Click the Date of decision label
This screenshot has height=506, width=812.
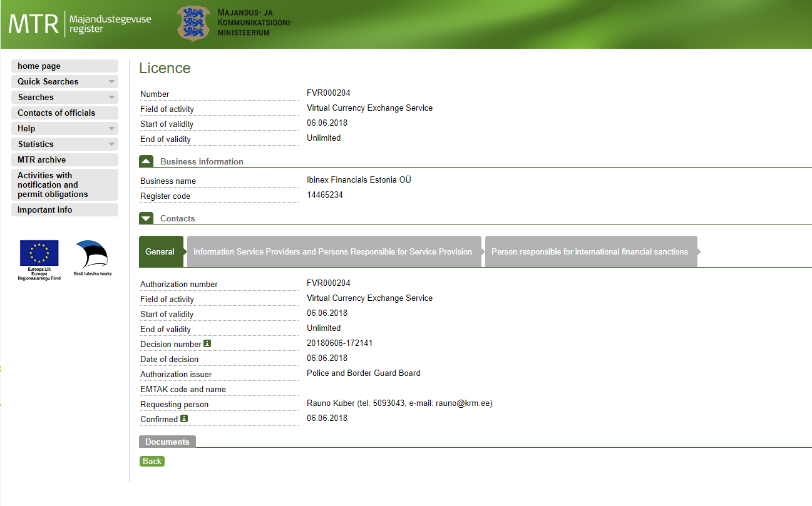coord(169,359)
